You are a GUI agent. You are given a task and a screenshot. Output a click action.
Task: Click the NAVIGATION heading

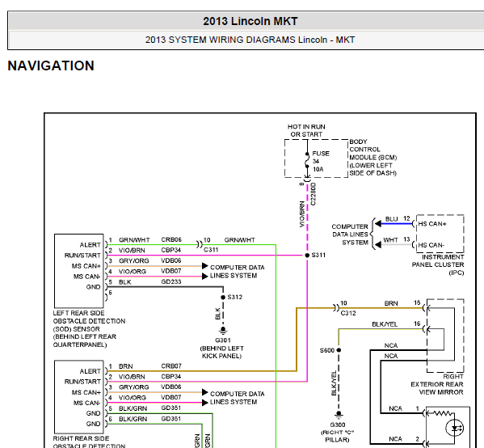click(51, 66)
